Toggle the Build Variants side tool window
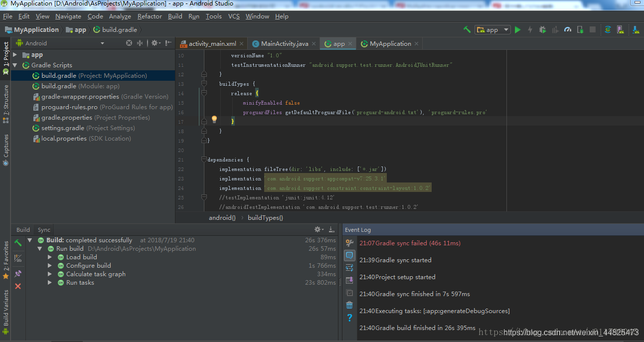This screenshot has width=644, height=342. tap(5, 312)
